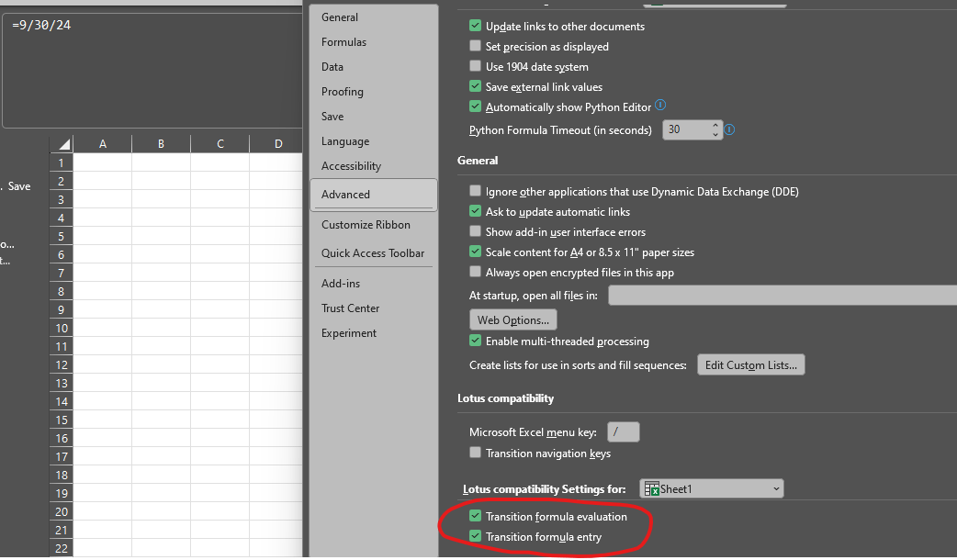Select column B header

161,144
